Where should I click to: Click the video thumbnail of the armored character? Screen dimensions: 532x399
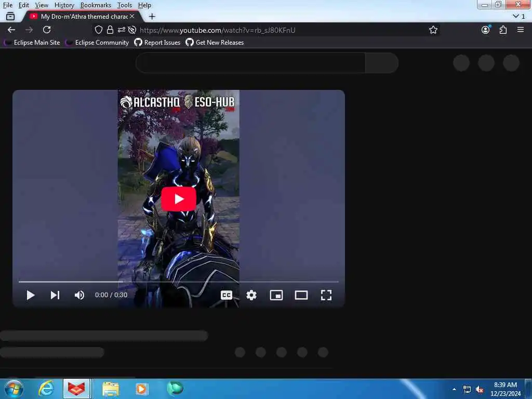pos(179,199)
